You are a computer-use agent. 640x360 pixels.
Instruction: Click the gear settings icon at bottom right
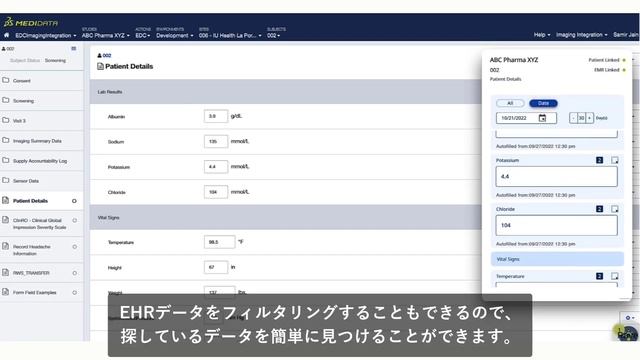[628, 318]
